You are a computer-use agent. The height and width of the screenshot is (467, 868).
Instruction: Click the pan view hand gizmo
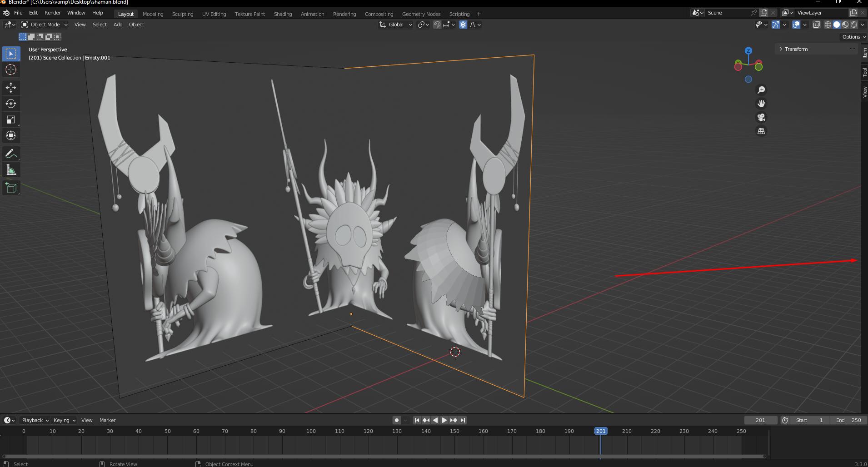[761, 104]
